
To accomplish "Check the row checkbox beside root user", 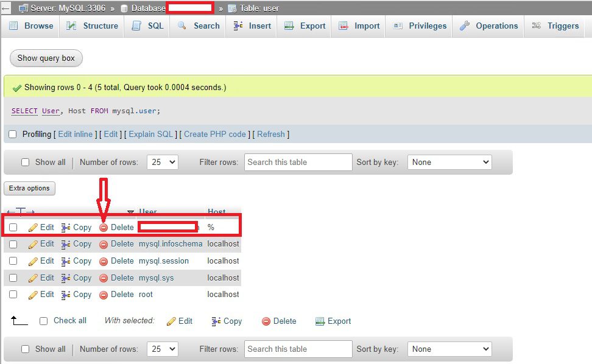I will point(13,295).
